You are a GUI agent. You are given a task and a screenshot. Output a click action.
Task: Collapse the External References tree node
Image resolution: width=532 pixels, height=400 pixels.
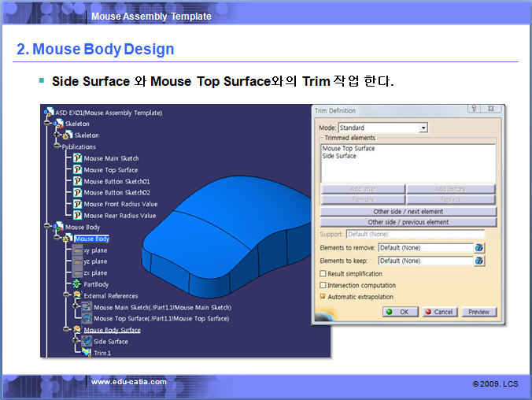[67, 295]
